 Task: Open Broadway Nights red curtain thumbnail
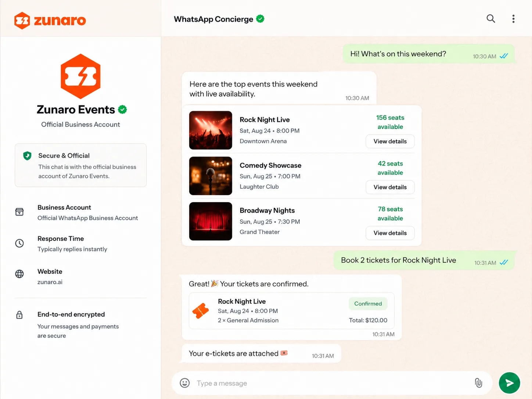[x=211, y=221]
